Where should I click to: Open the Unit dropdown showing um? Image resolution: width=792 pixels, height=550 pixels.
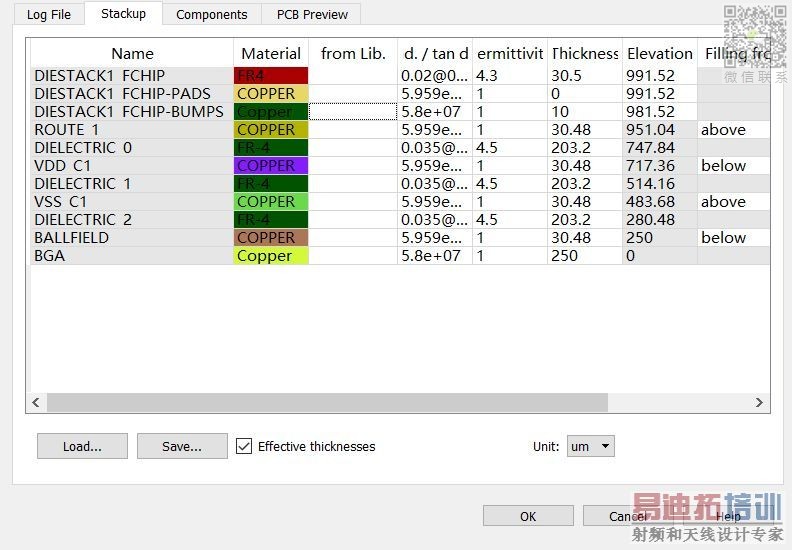590,446
